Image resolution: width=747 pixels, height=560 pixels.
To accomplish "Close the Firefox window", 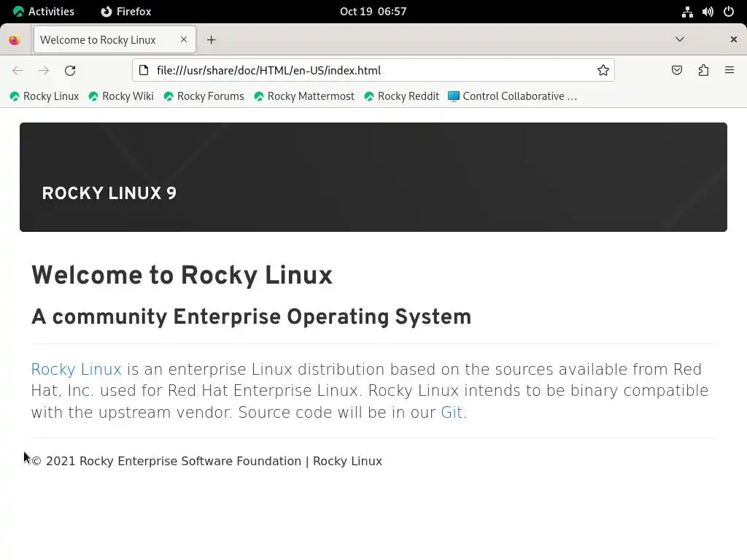I will point(734,39).
